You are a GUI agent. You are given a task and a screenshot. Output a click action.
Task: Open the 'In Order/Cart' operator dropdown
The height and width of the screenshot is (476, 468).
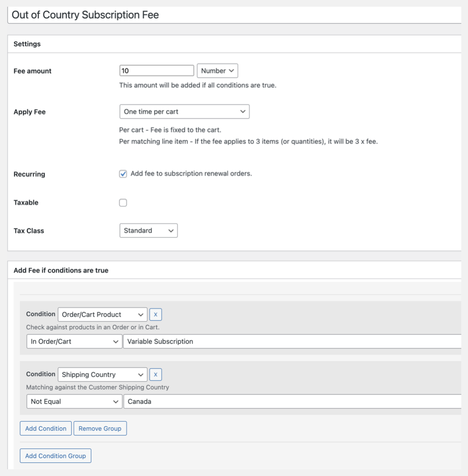74,342
